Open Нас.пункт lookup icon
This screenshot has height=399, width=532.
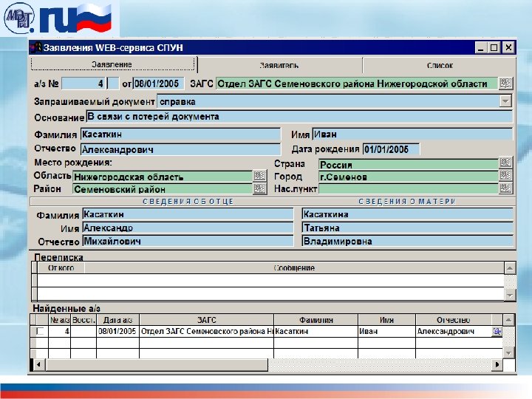click(x=505, y=188)
